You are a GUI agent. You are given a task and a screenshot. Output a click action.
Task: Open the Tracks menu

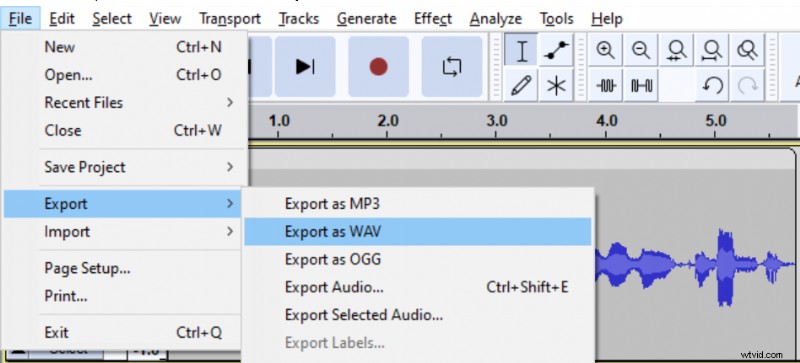click(298, 19)
